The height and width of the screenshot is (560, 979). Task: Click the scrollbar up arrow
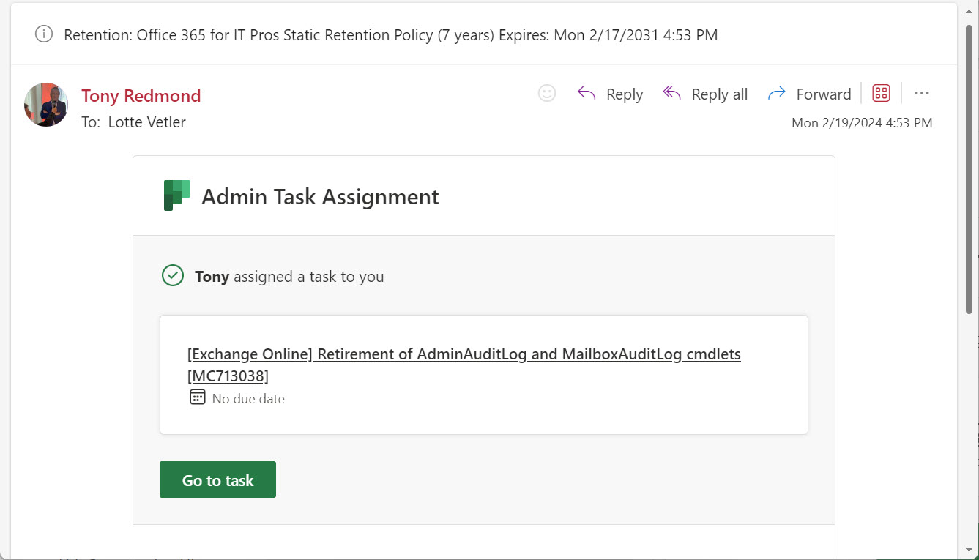tap(969, 10)
